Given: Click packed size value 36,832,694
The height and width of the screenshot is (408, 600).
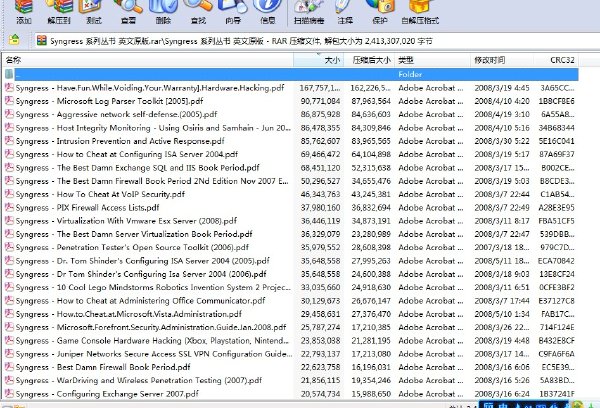Looking at the screenshot, I should (371, 207).
